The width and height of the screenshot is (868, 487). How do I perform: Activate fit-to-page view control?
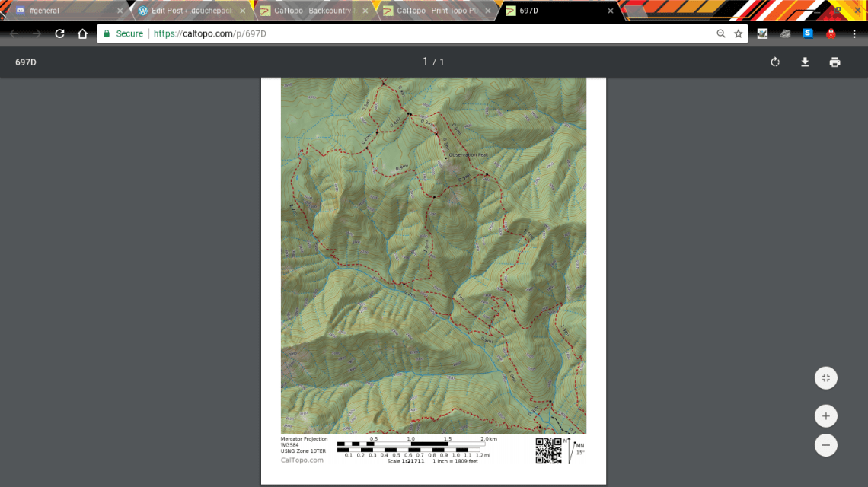pos(825,378)
